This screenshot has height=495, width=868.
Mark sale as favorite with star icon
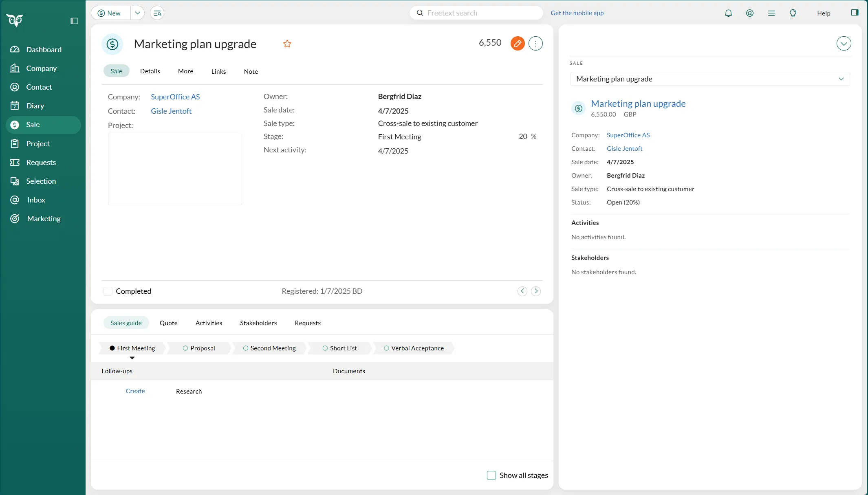[287, 44]
